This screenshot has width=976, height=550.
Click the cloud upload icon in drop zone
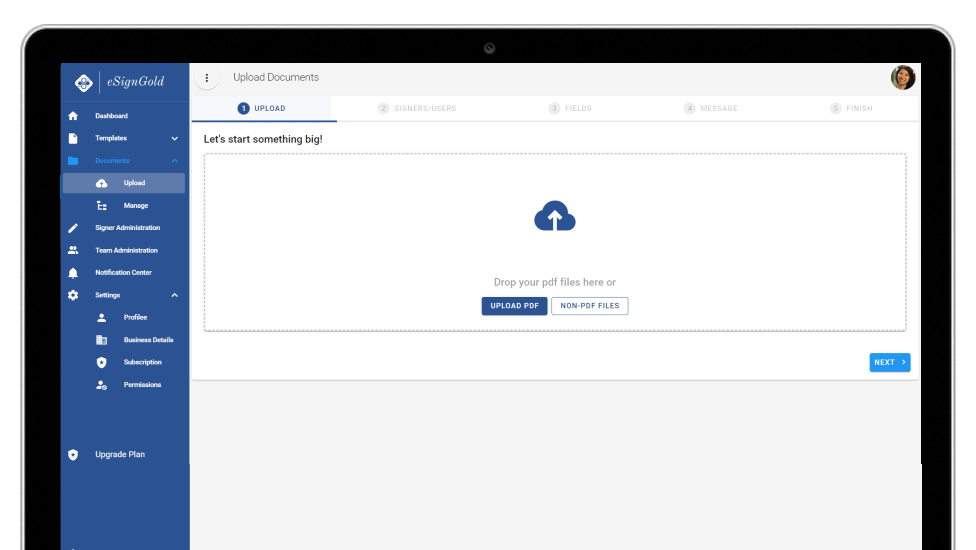tap(555, 216)
